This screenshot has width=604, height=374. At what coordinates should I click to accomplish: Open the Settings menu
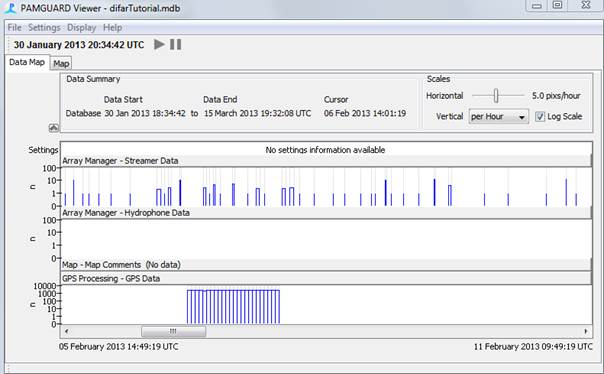(x=44, y=28)
